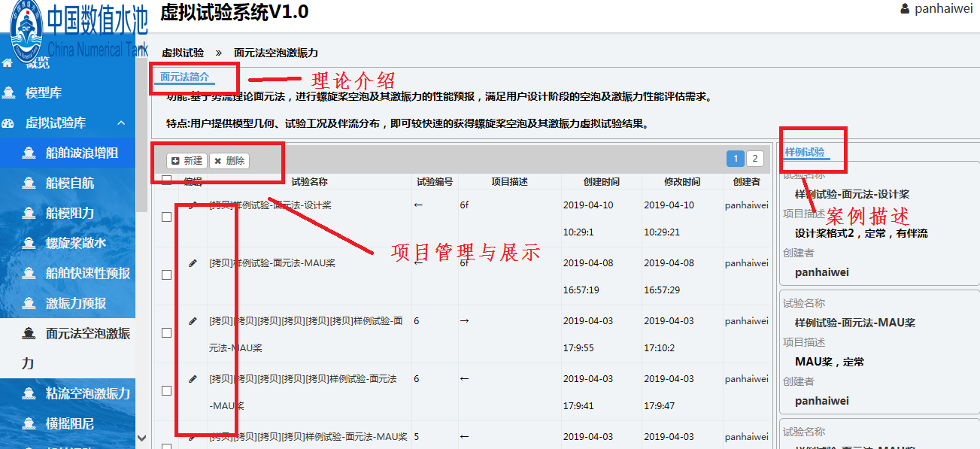Click the ship icon beside 模型库
This screenshot has width=980, height=449.
(x=9, y=93)
